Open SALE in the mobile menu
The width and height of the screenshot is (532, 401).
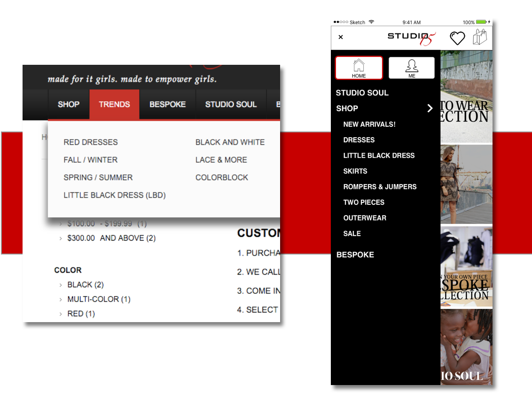coord(352,233)
